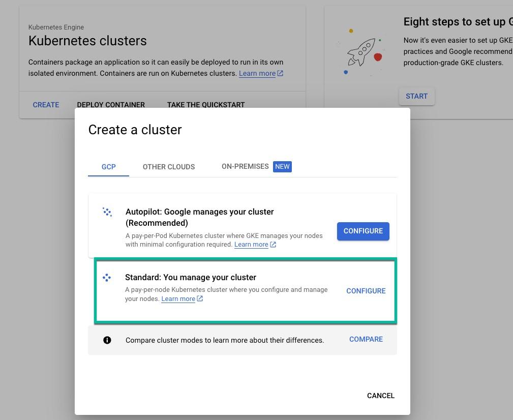Open the On-Premises tab
The width and height of the screenshot is (513, 420).
pos(246,166)
